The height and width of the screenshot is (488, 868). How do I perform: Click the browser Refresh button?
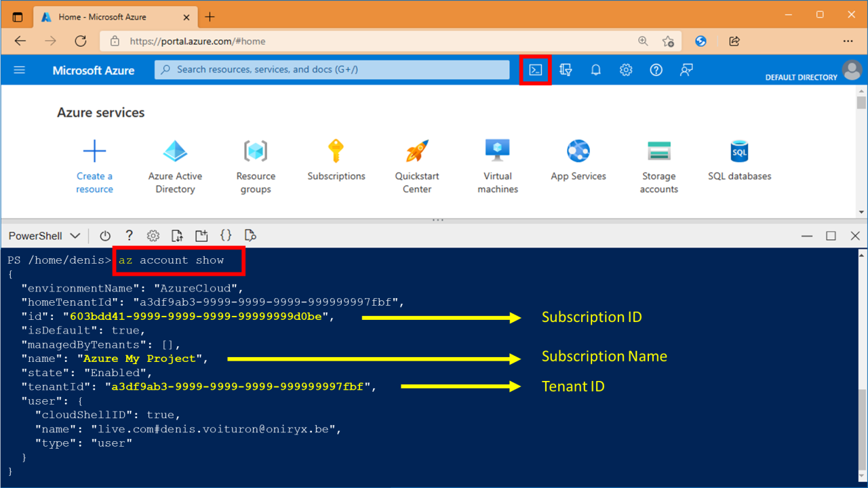81,41
